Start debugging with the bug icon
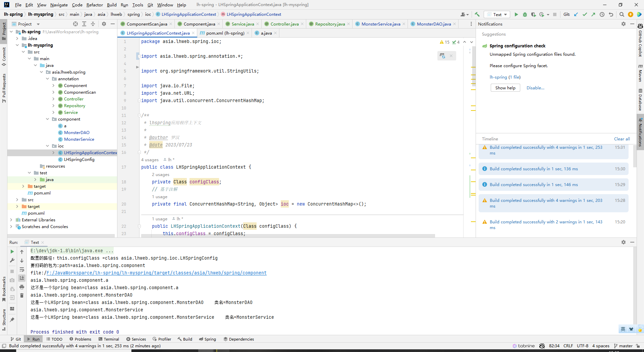The width and height of the screenshot is (644, 352). pos(525,14)
